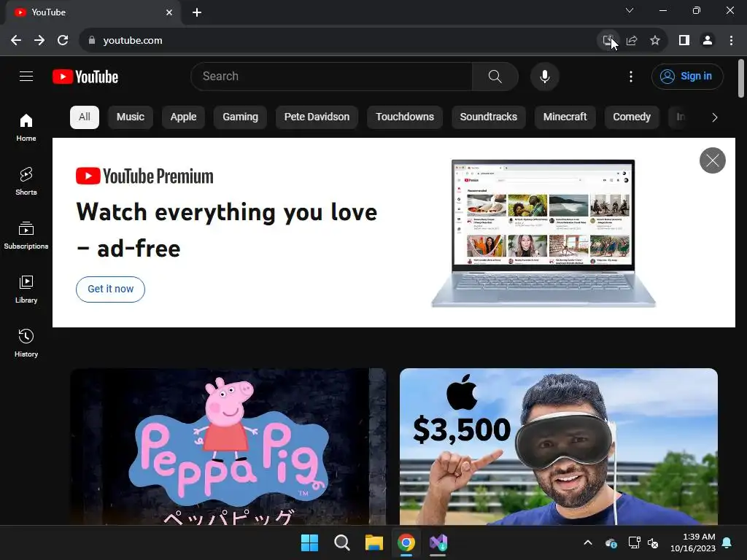Start voice search with the microphone
Viewport: 747px width, 560px height.
[544, 76]
